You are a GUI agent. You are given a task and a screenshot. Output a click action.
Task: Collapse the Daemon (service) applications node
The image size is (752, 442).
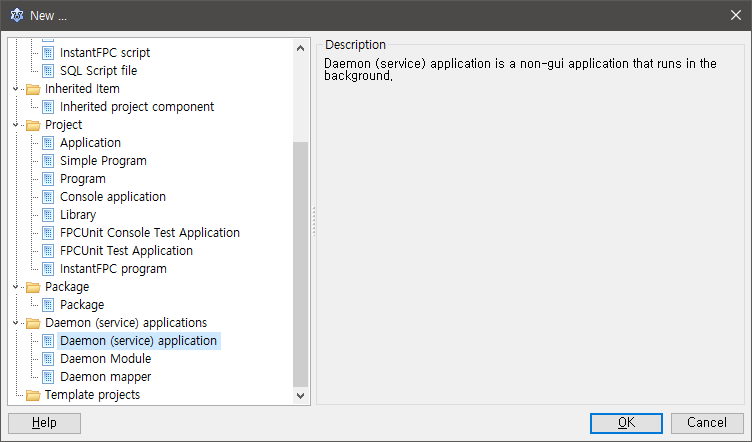coord(16,323)
